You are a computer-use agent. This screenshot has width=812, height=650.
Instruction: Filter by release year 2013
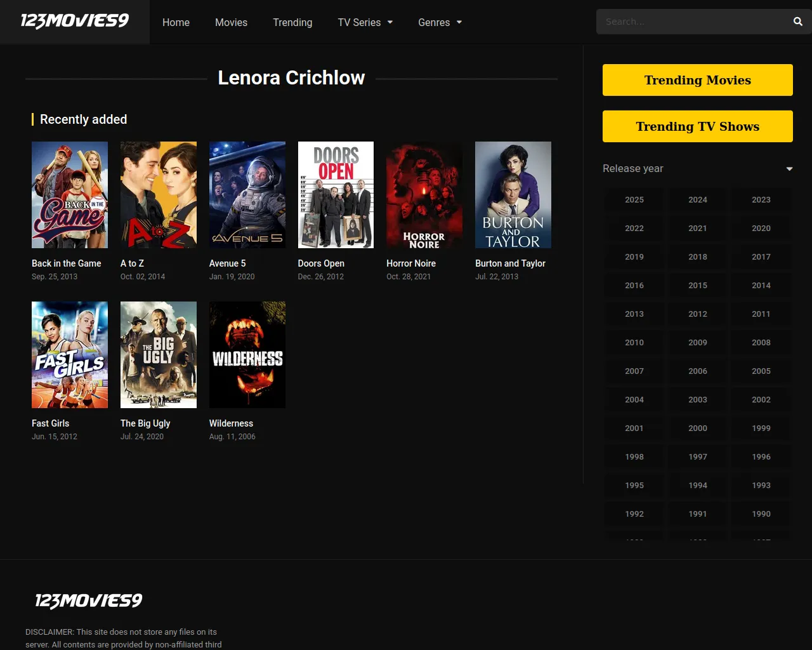[634, 314]
